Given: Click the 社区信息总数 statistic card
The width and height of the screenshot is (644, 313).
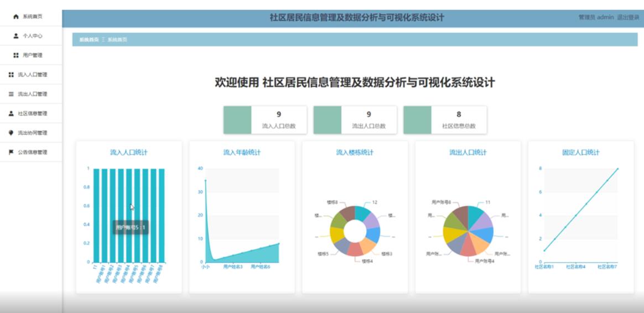Looking at the screenshot, I should pyautogui.click(x=445, y=120).
